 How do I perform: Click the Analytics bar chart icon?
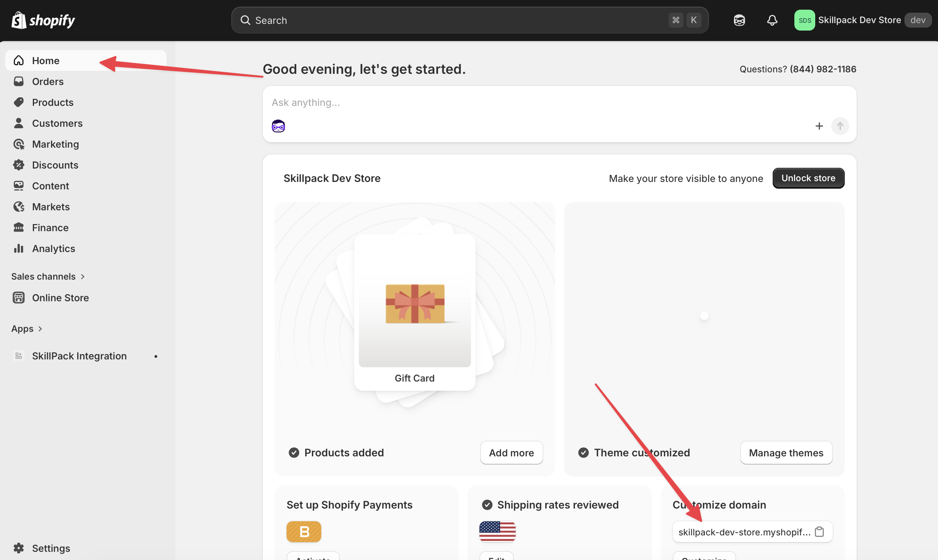(x=19, y=248)
